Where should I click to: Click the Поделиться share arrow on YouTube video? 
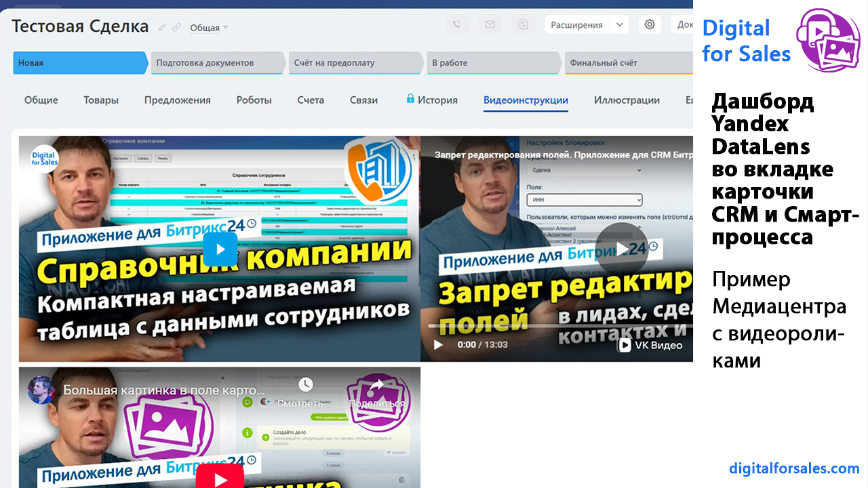(x=377, y=385)
